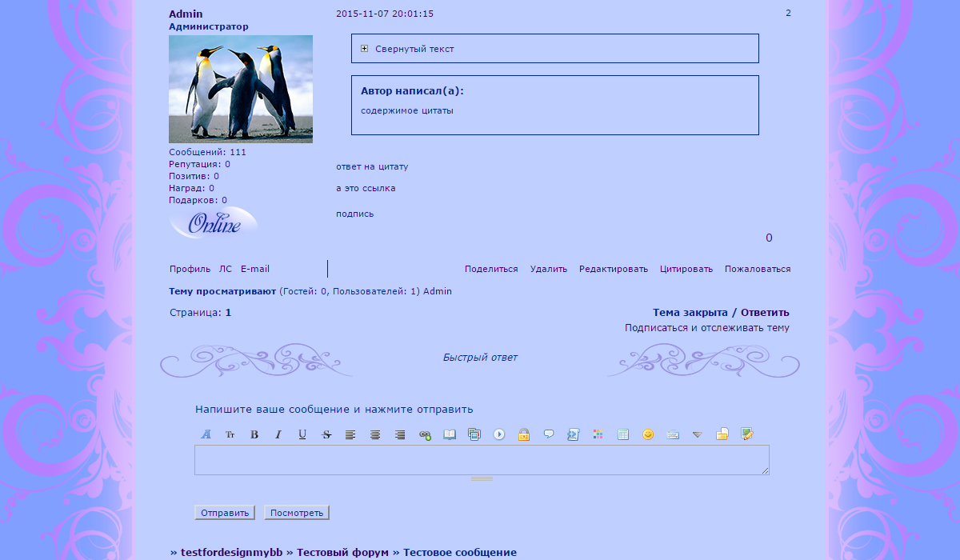Open the smiley emoticon picker
Image resolution: width=960 pixels, height=560 pixels.
point(648,434)
